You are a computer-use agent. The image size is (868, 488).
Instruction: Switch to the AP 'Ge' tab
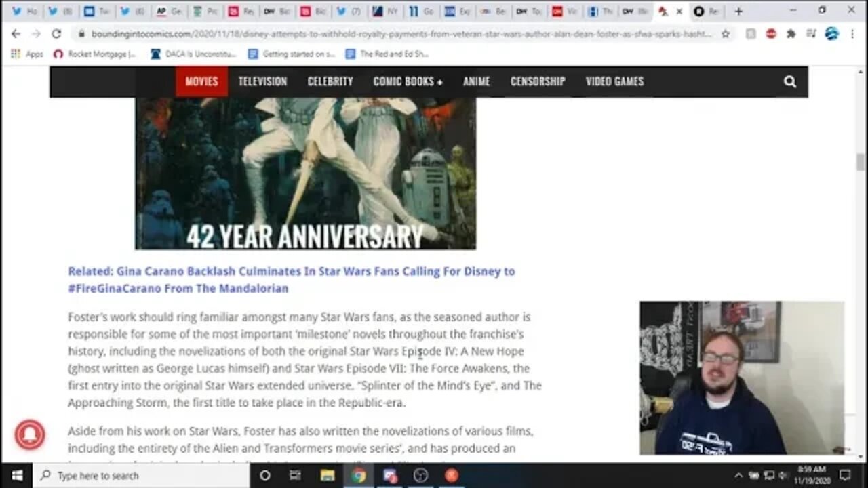pos(169,12)
